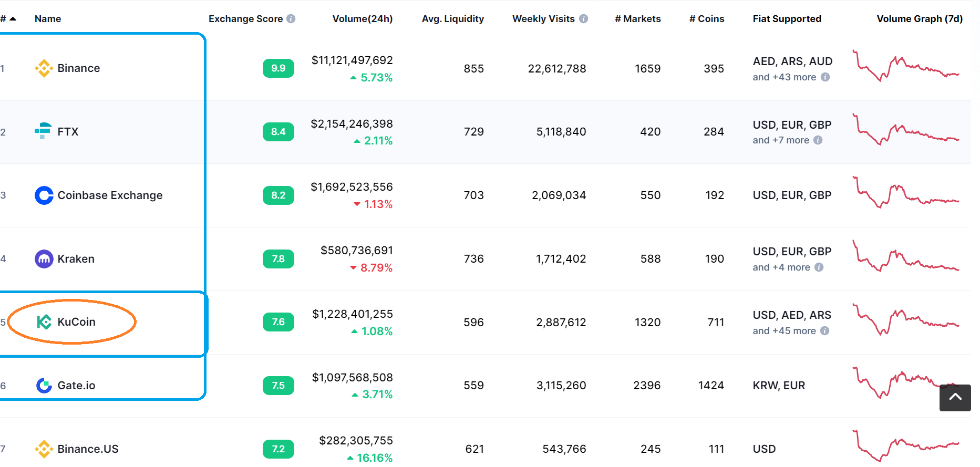Click the Gate.io logo icon
Image resolution: width=980 pixels, height=467 pixels.
[x=44, y=386]
